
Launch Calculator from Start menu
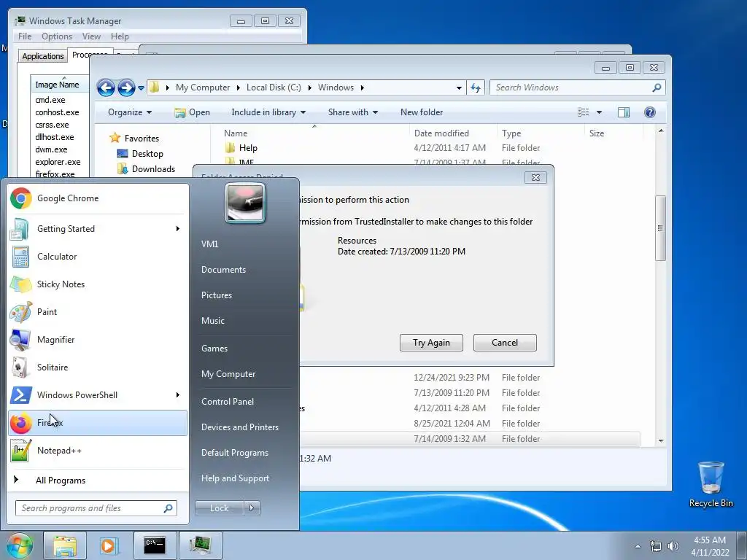(98, 256)
